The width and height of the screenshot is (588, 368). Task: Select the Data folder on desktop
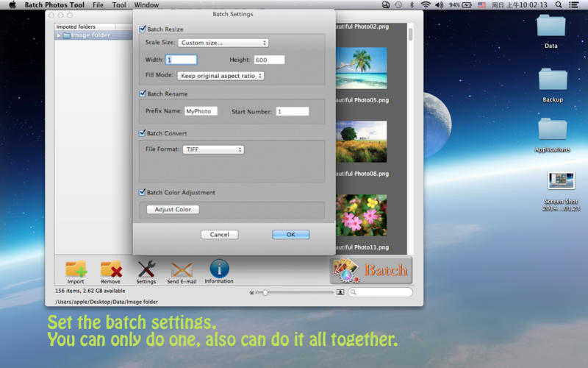(551, 26)
